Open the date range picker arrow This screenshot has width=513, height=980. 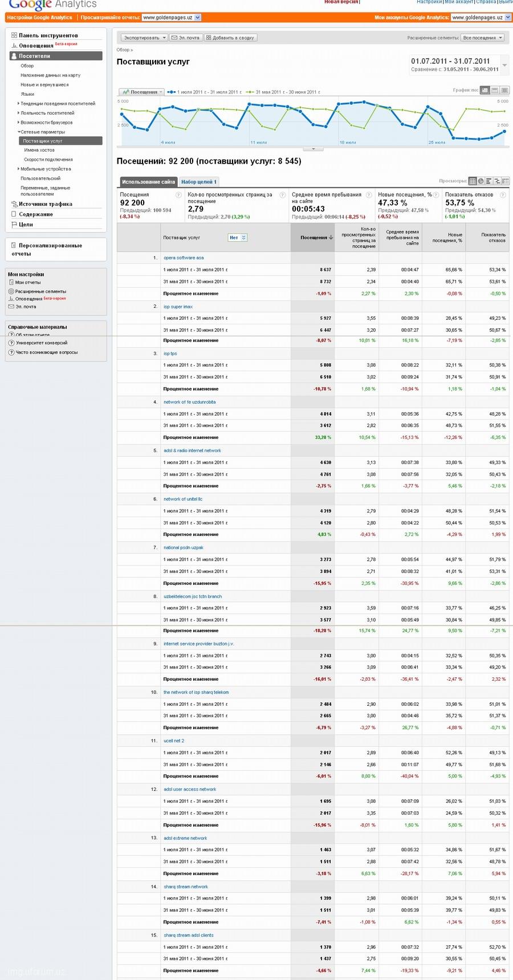click(x=504, y=65)
